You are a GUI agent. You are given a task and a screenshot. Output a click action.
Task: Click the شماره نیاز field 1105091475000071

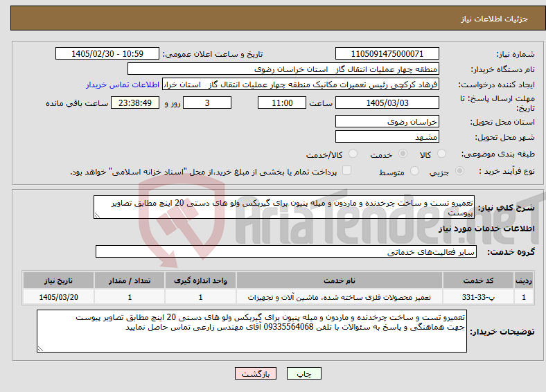coord(387,53)
